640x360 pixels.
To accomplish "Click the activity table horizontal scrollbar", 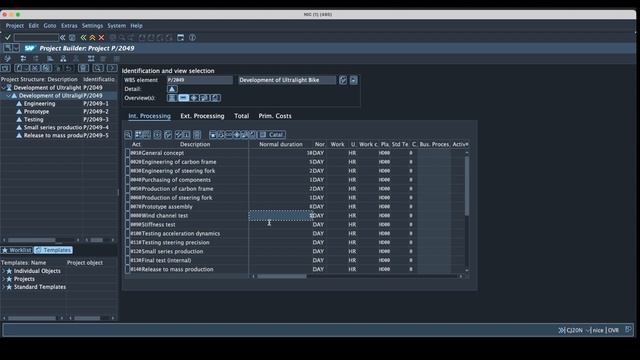I will (x=282, y=276).
